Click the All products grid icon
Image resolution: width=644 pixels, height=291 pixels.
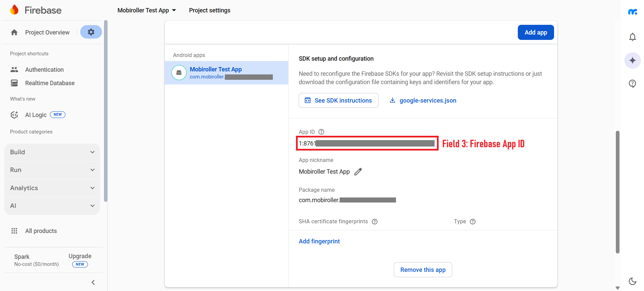click(14, 231)
